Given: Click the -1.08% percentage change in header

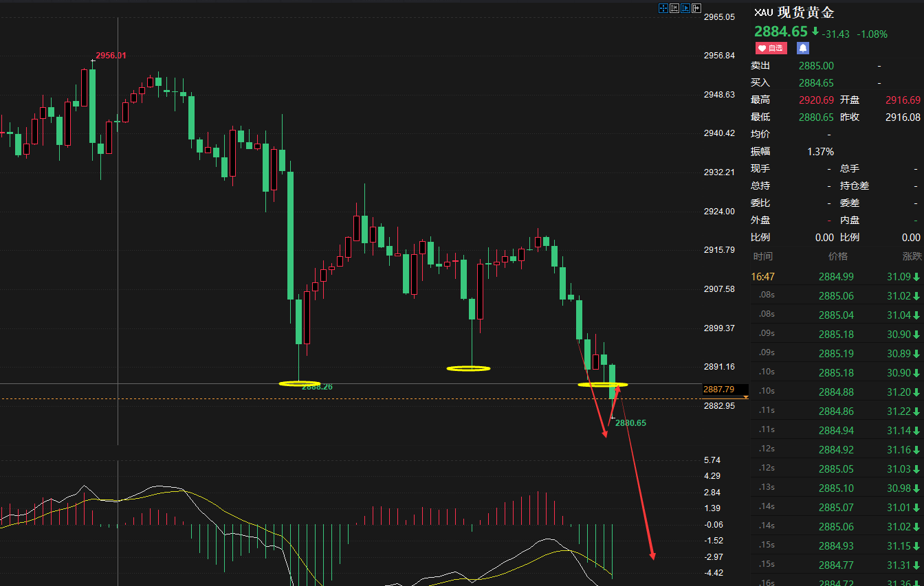Looking at the screenshot, I should point(872,34).
